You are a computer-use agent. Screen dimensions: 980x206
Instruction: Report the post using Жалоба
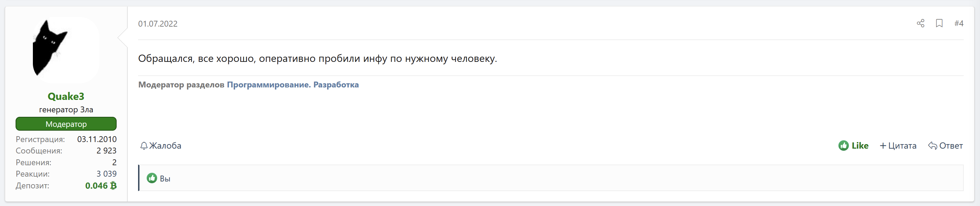(x=161, y=146)
